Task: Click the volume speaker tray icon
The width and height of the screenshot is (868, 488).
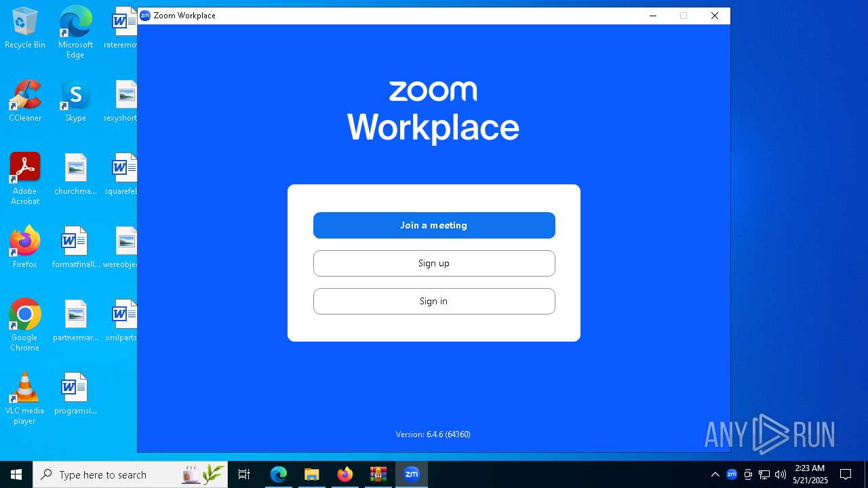Action: coord(781,474)
